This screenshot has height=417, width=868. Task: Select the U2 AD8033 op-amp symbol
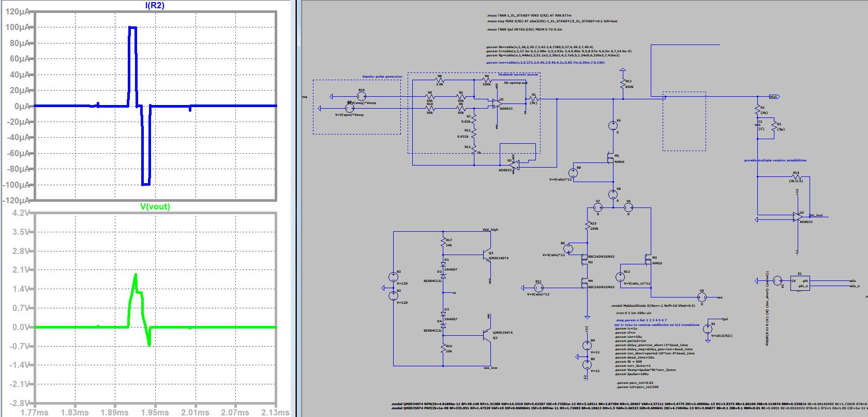click(x=514, y=165)
